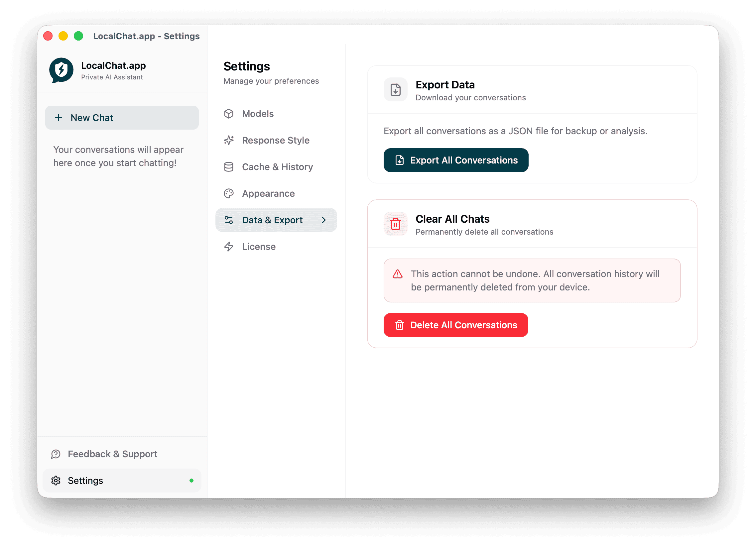Open Response Style preferences
The height and width of the screenshot is (547, 756).
tap(275, 140)
